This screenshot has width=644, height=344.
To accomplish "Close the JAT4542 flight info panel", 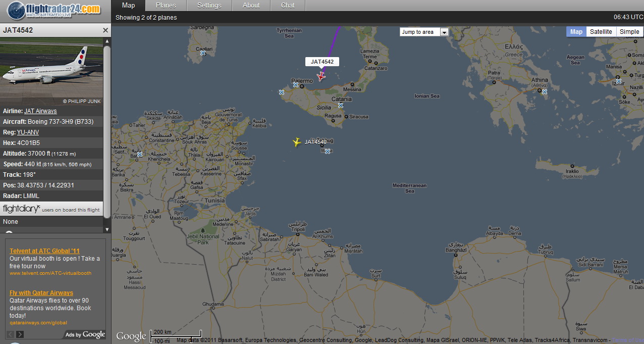I will tap(105, 30).
